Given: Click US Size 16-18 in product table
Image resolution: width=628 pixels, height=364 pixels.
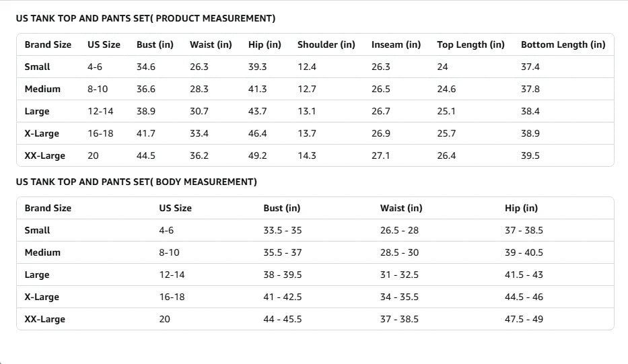Looking at the screenshot, I should tap(100, 133).
